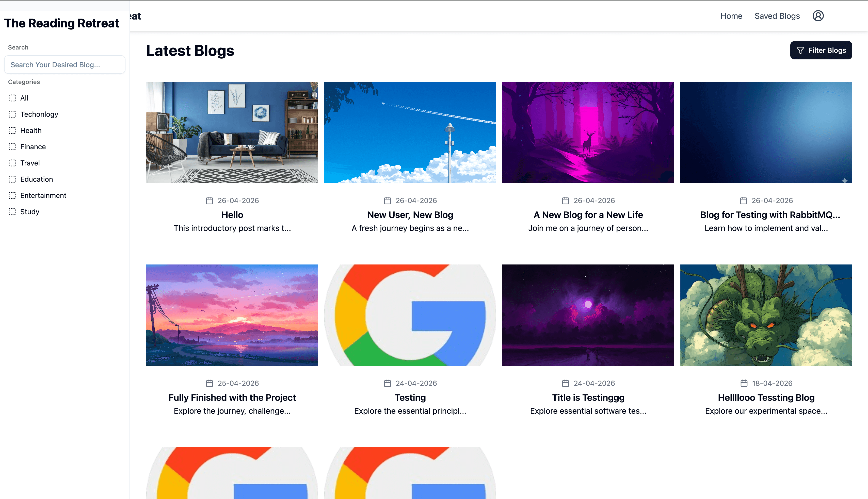Click the green dragon thumbnail
The height and width of the screenshot is (499, 868).
tap(766, 315)
